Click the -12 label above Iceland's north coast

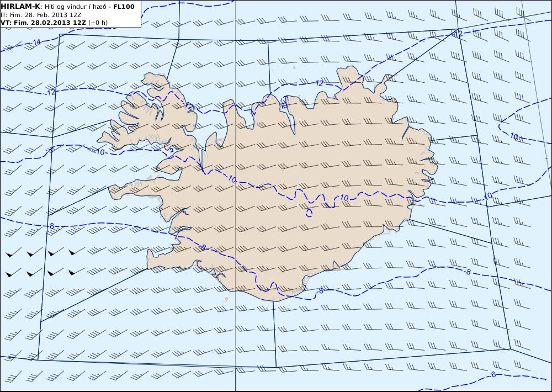[x=319, y=83]
